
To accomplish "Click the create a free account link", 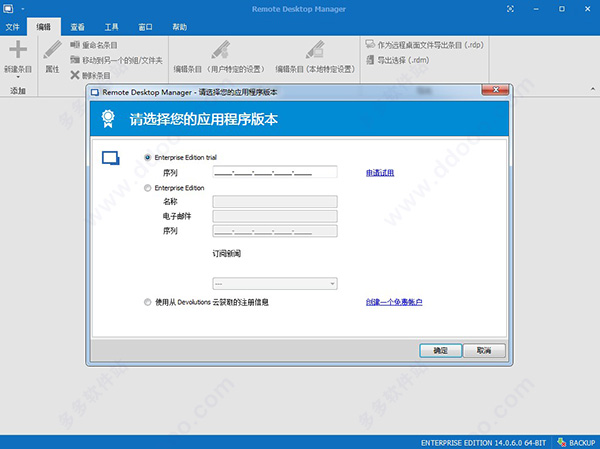I will pos(394,302).
